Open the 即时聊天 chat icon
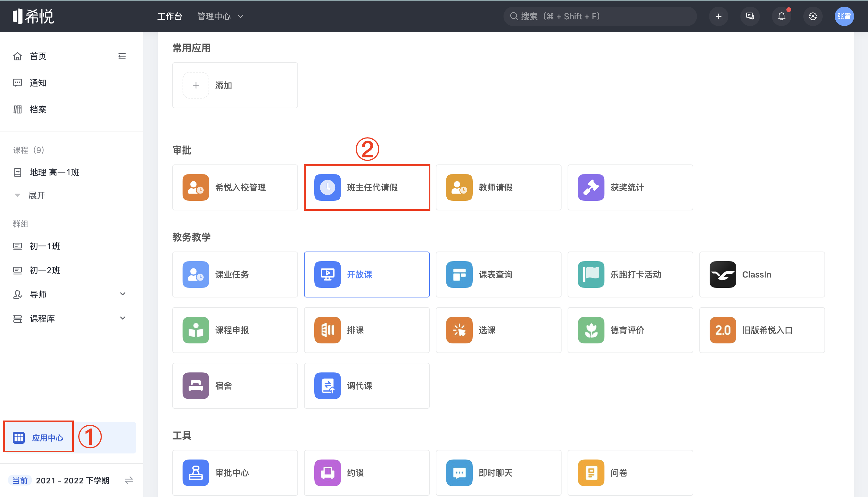Screen dimensions: 868x497 click(459, 473)
